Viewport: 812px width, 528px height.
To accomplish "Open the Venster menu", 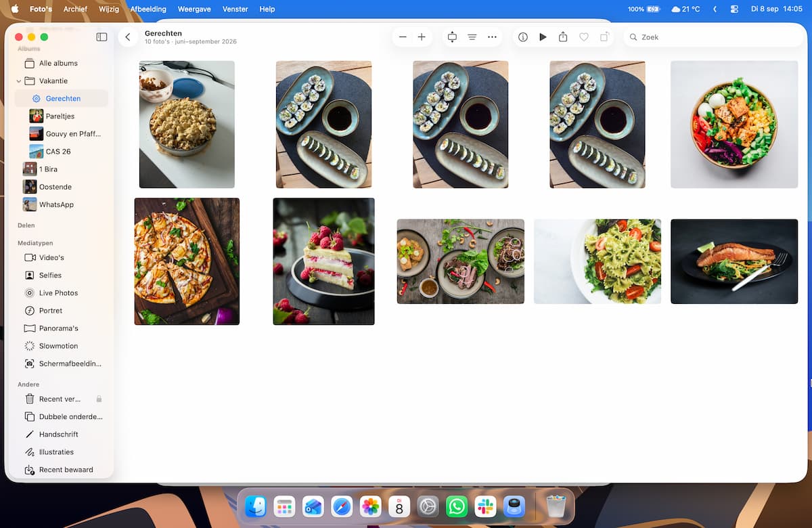I will pyautogui.click(x=235, y=9).
